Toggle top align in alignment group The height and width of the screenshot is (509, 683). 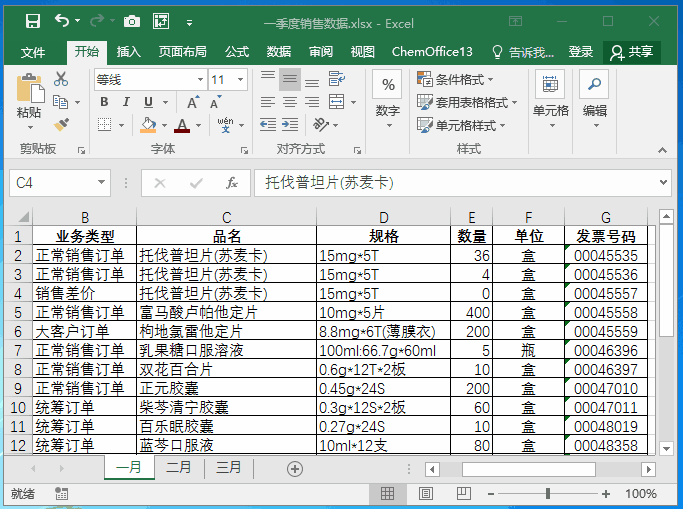coord(268,79)
